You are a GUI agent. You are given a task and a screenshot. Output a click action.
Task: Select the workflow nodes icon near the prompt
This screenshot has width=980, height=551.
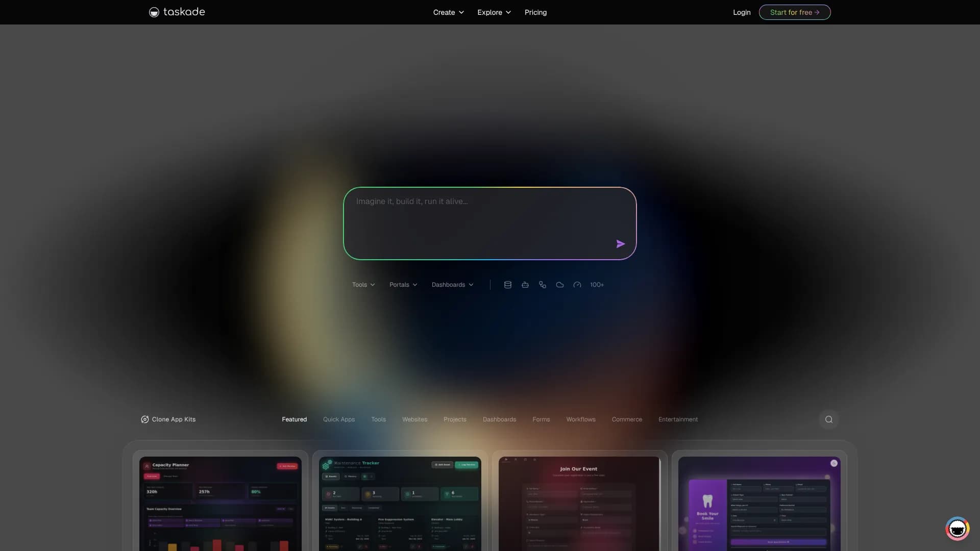pos(542,284)
